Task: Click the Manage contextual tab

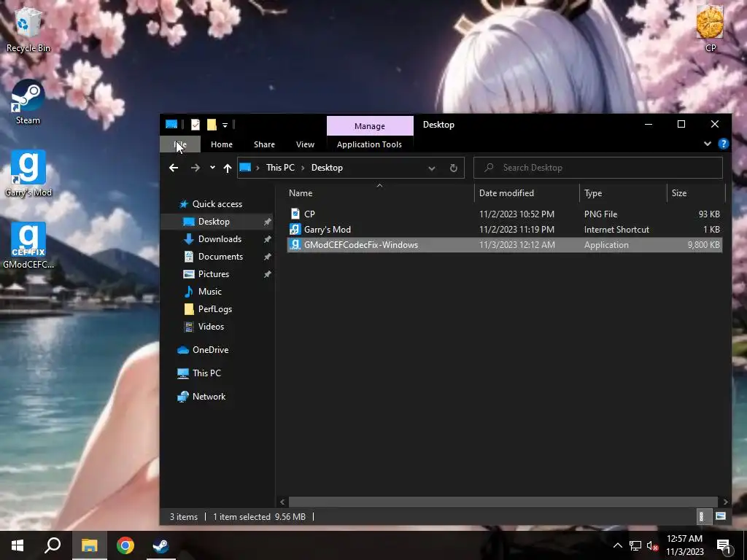Action: pyautogui.click(x=370, y=125)
